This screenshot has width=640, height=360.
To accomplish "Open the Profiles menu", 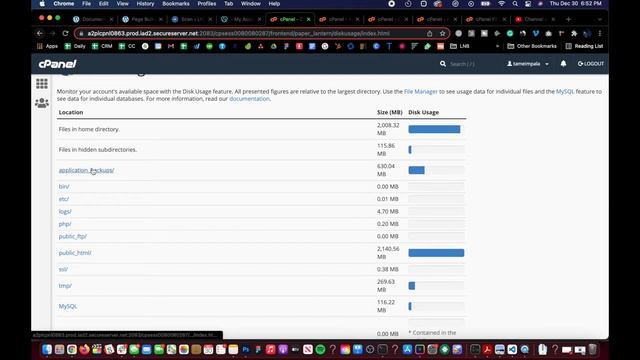I will (207, 4).
